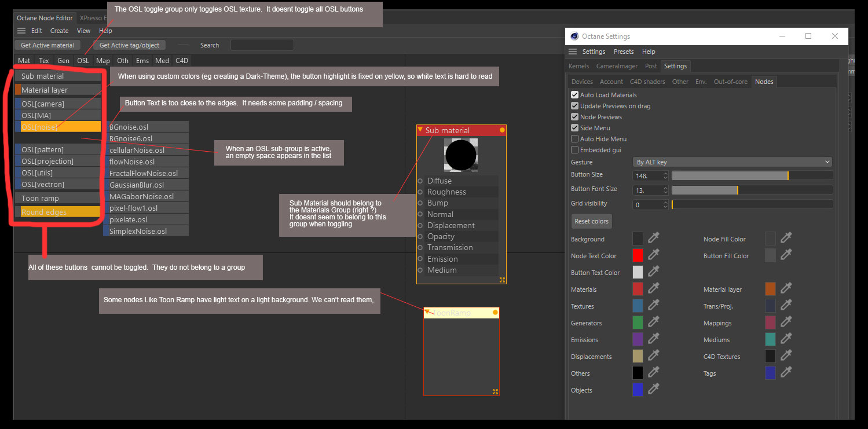Screen dimensions: 868x429
Task: Use eyedropper for Button Text Color
Action: click(x=654, y=272)
